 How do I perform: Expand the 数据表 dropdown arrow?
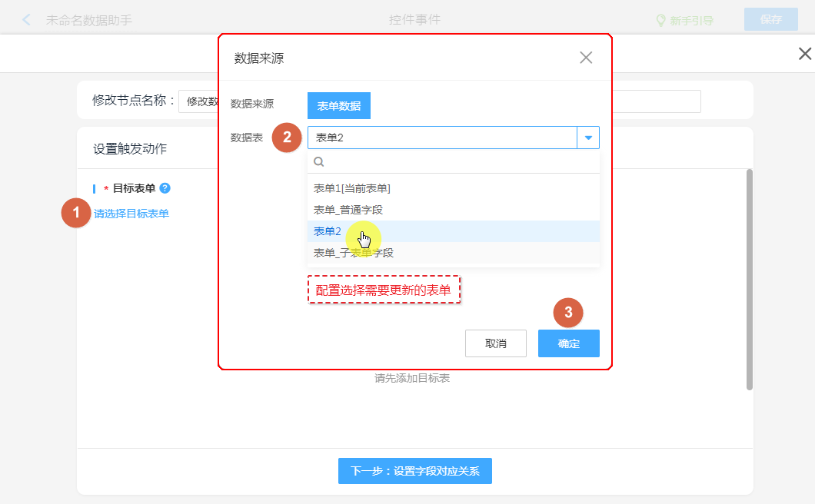point(588,138)
